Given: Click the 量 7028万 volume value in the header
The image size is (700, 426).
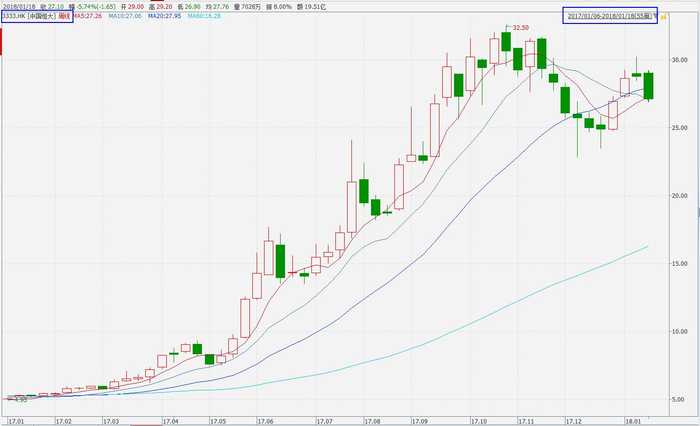Looking at the screenshot, I should coord(247,7).
